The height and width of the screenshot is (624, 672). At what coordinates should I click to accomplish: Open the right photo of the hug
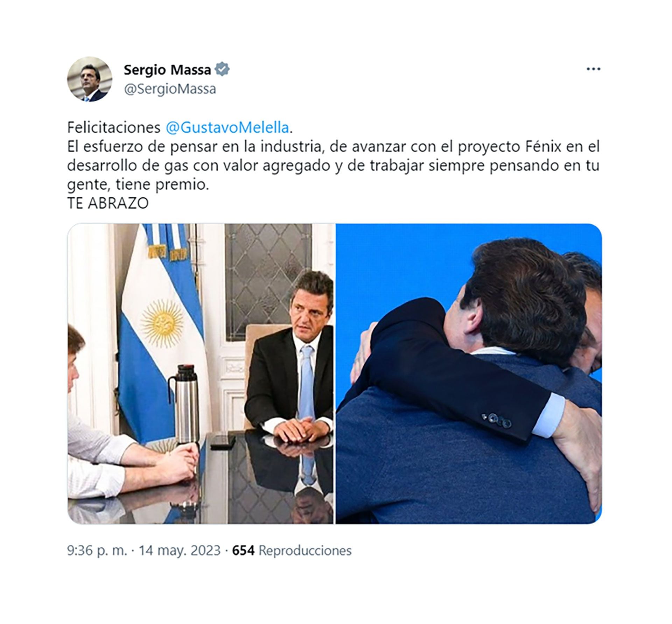click(469, 373)
